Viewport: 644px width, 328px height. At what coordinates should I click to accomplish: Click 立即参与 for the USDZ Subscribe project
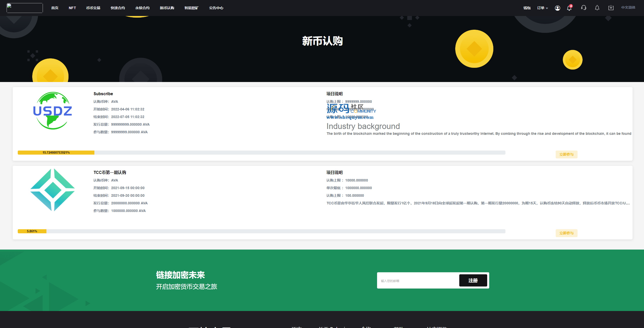pos(566,154)
